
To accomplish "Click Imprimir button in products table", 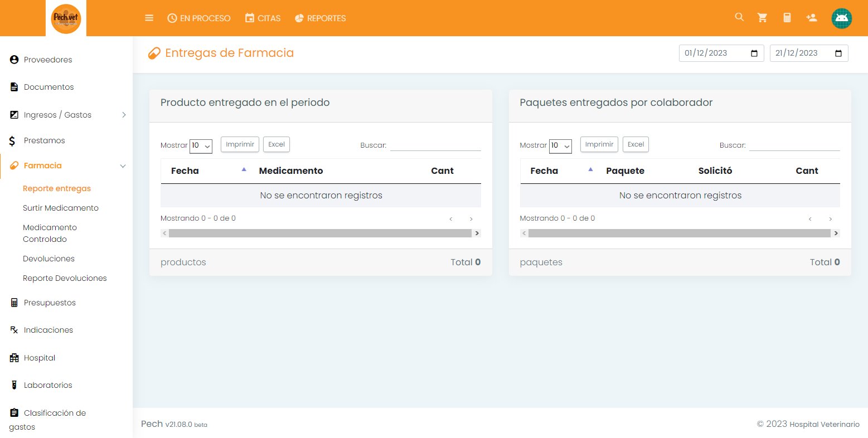I will click(240, 144).
